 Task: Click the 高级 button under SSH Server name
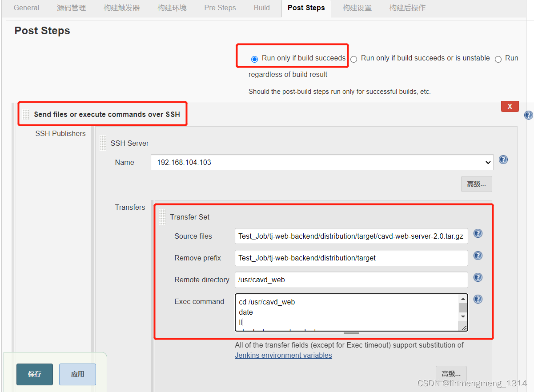476,184
